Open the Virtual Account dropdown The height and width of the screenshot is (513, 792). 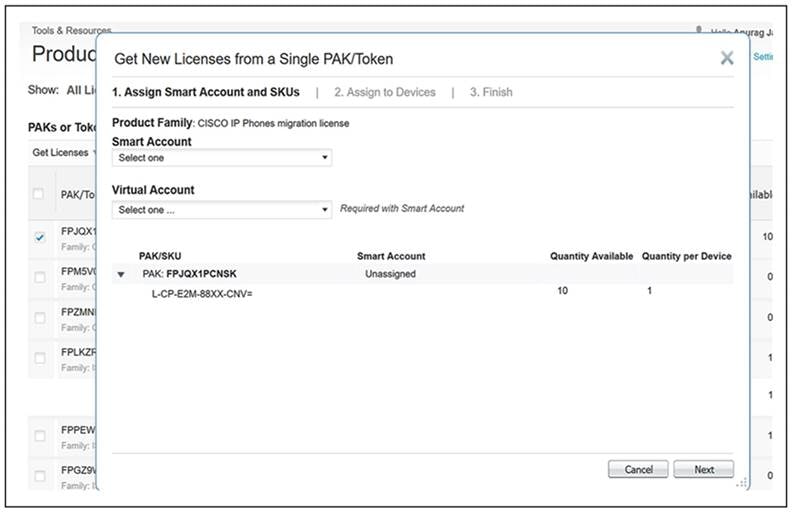tap(222, 210)
